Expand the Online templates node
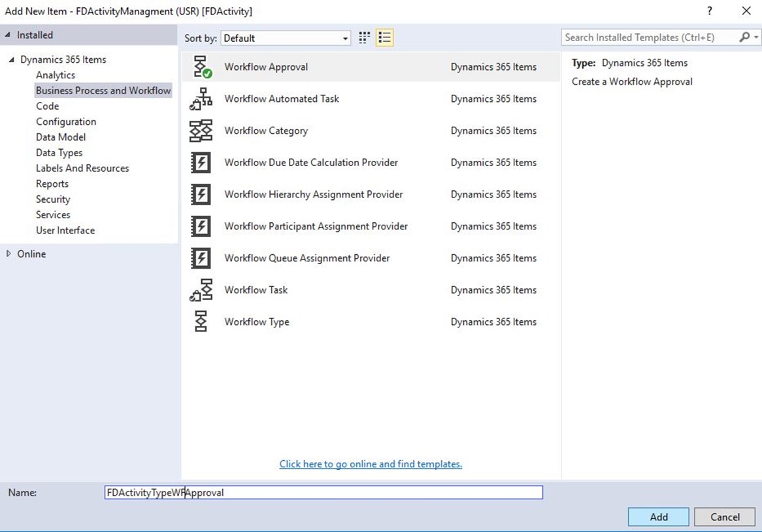 click(8, 254)
